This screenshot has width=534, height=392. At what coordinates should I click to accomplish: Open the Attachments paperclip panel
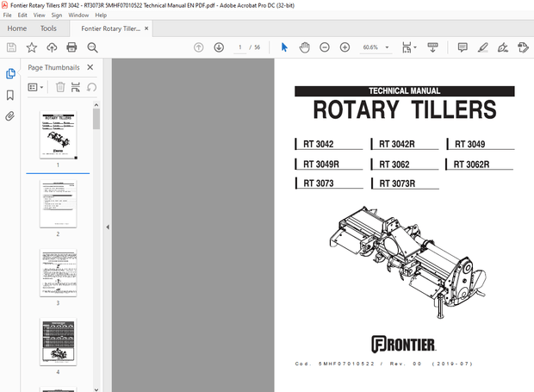pos(10,116)
